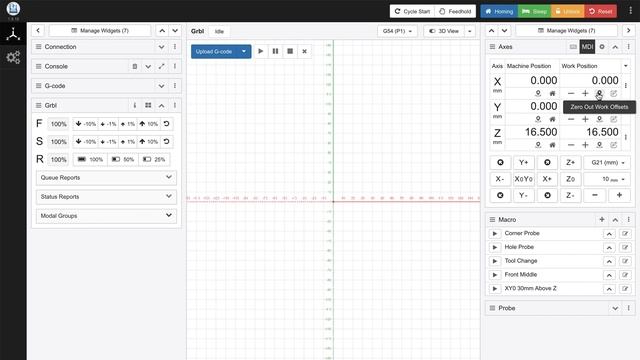Toggle Grbl widget grid view icon
The width and height of the screenshot is (640, 360).
pyautogui.click(x=148, y=105)
